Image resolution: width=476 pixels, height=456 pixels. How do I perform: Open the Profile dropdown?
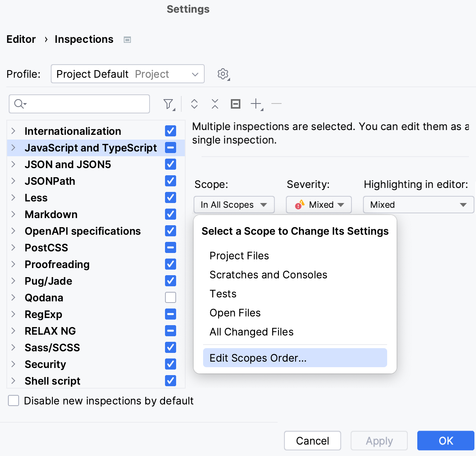pyautogui.click(x=127, y=74)
